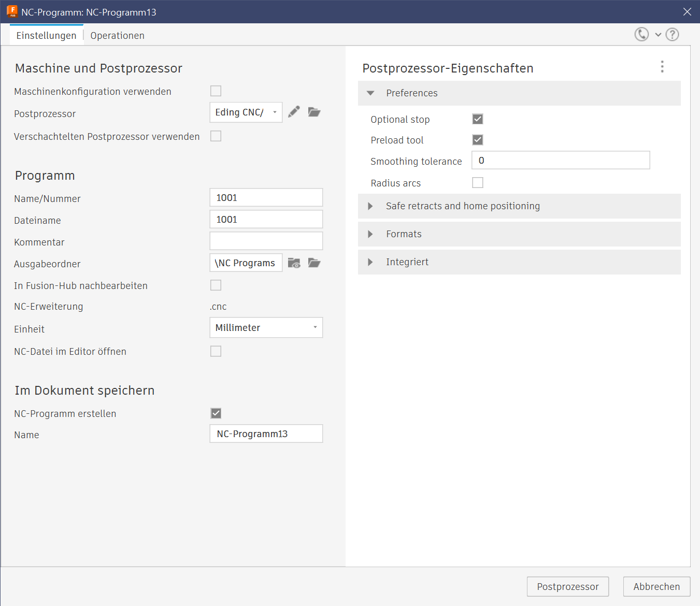Show output folder in explorer icon

[x=294, y=263]
